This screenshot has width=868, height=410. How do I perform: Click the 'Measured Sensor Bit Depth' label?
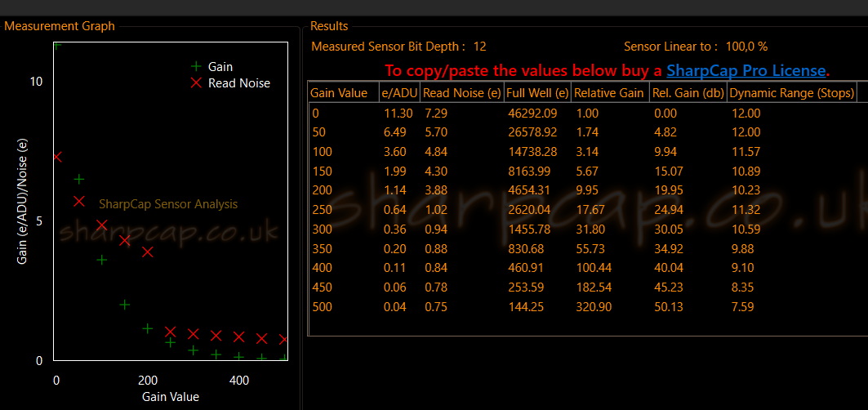tap(389, 47)
